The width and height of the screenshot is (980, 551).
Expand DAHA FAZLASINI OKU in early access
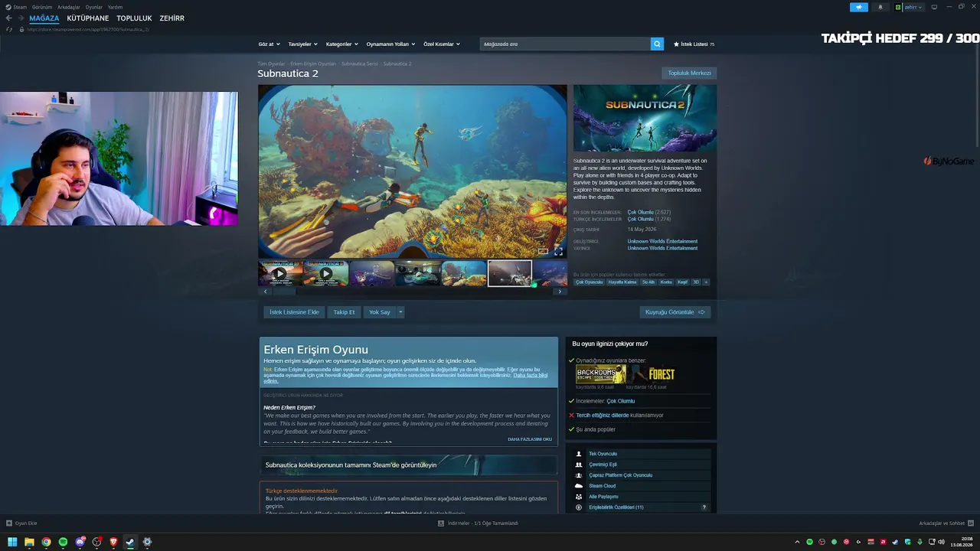pyautogui.click(x=530, y=439)
